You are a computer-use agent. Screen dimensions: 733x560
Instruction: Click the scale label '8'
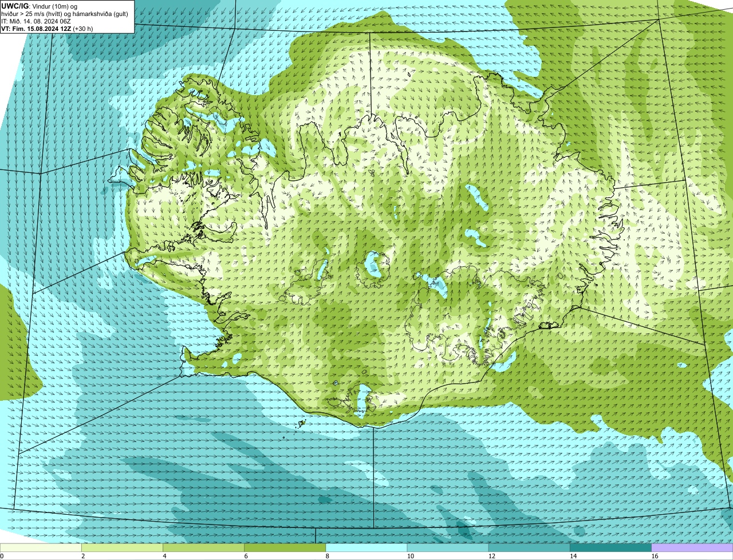pyautogui.click(x=328, y=556)
